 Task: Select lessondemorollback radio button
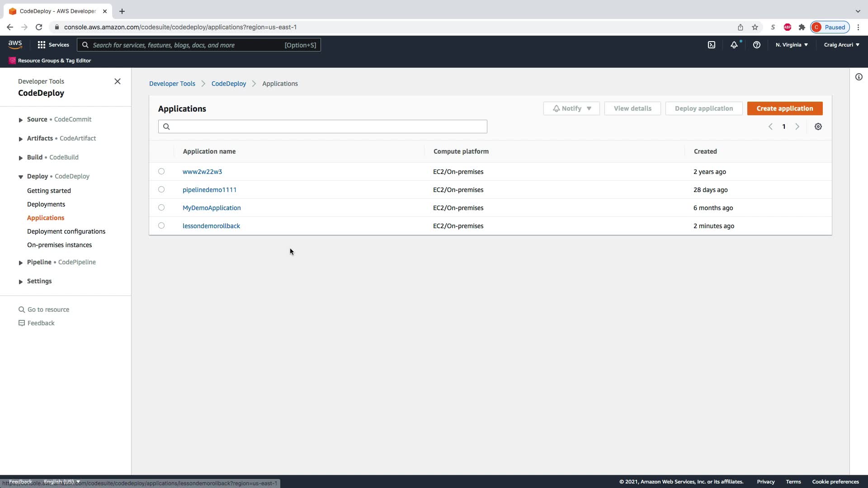161,225
